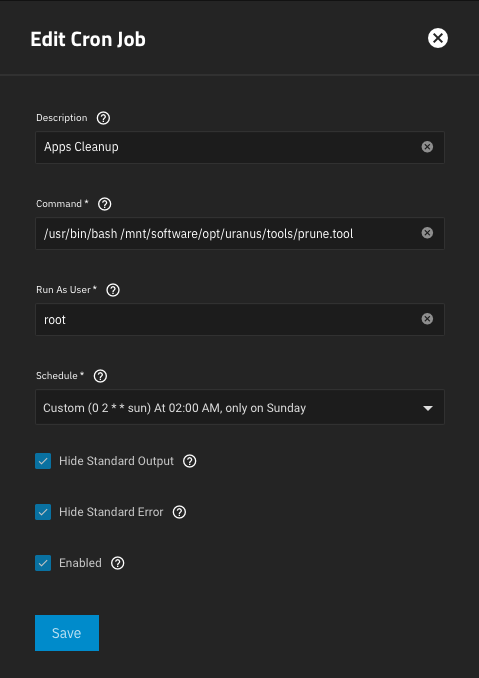Open the Schedule help tooltip
The height and width of the screenshot is (678, 479).
pyautogui.click(x=100, y=376)
